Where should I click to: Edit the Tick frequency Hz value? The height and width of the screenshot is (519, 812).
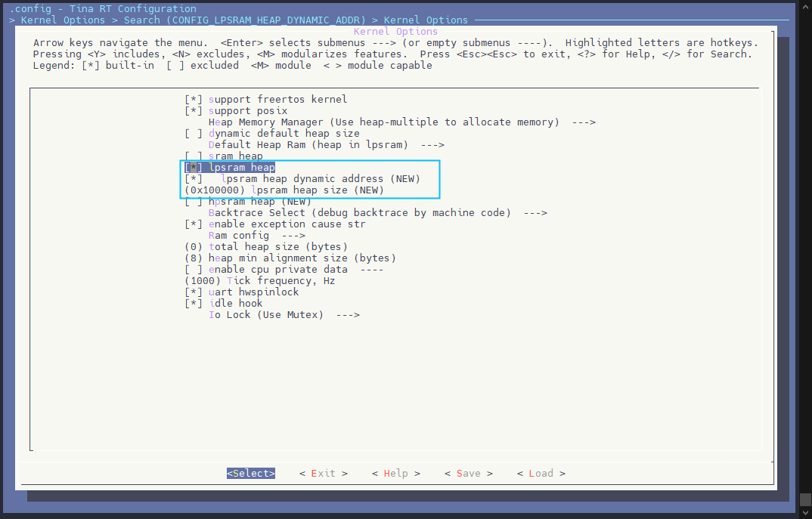259,281
